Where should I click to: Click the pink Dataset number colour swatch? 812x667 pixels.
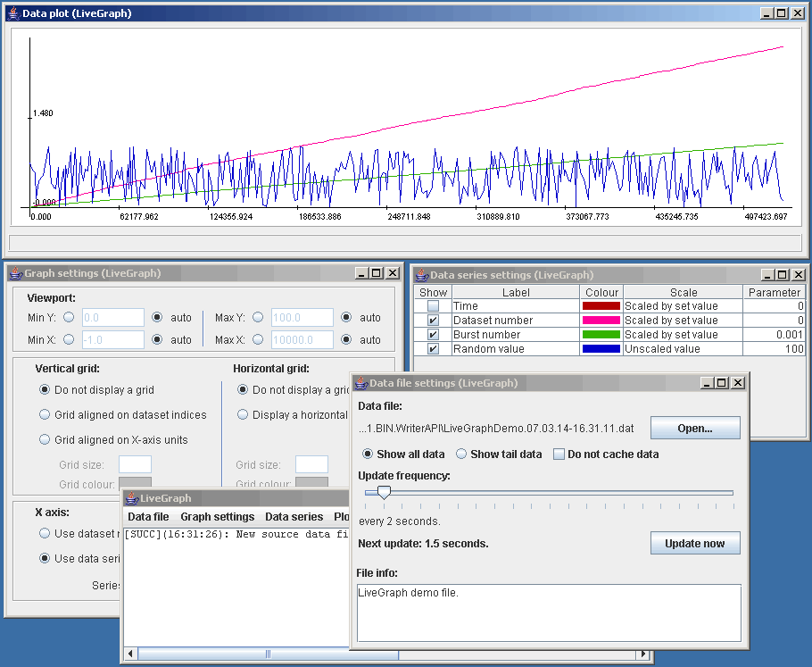[x=601, y=321]
